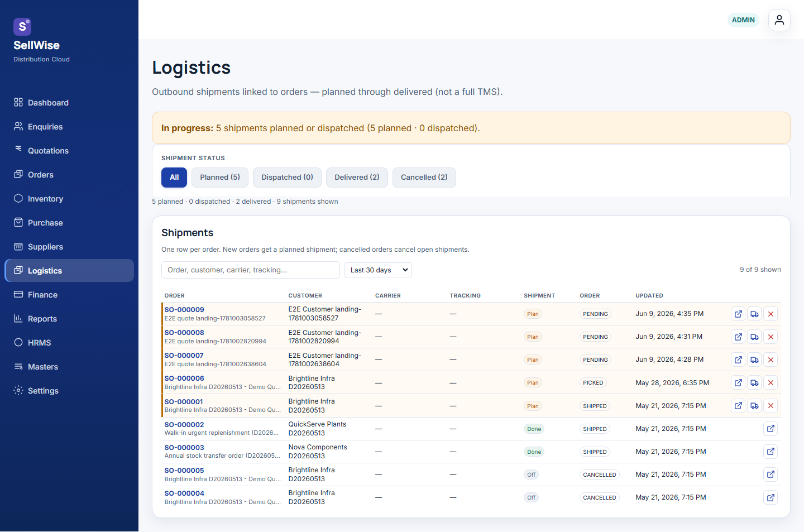The image size is (804, 532).
Task: Click the PICKED status badge for SO-000006
Action: (x=593, y=383)
